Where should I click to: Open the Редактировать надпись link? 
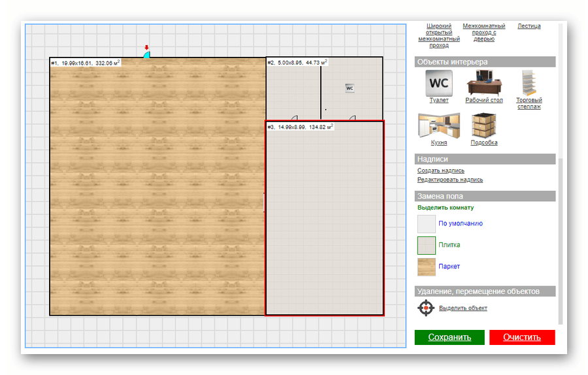point(450,180)
